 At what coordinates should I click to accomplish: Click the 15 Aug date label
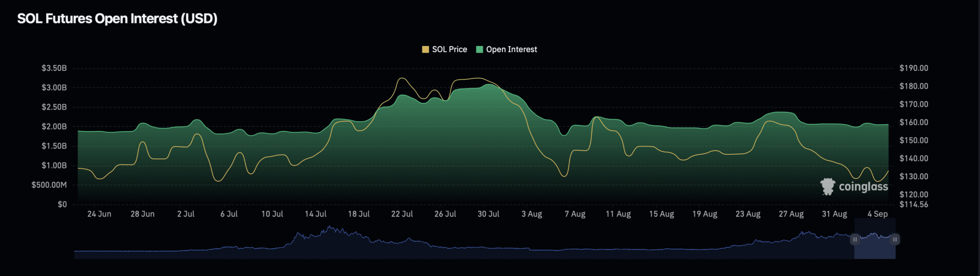point(661,214)
